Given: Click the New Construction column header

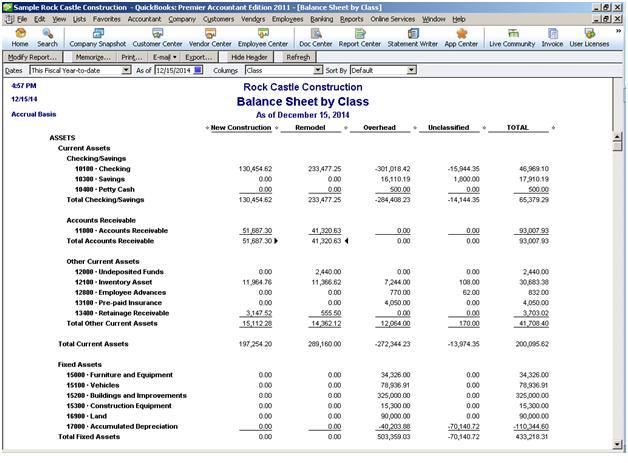Looking at the screenshot, I should pyautogui.click(x=241, y=127).
